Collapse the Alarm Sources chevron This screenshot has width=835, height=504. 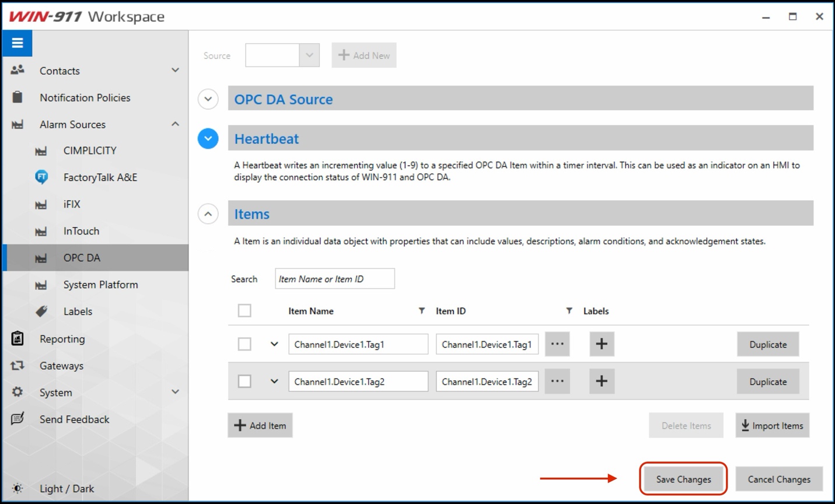(175, 124)
